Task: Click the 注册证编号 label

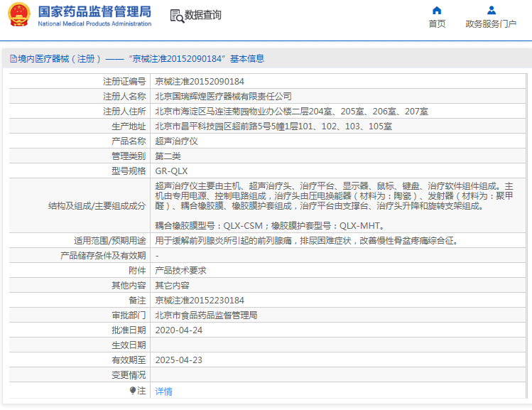Action: [x=124, y=82]
